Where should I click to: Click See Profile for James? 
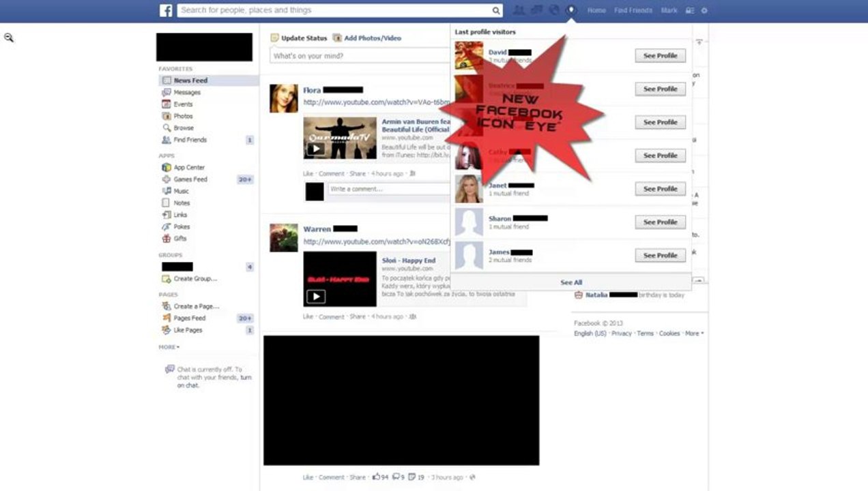tap(660, 255)
